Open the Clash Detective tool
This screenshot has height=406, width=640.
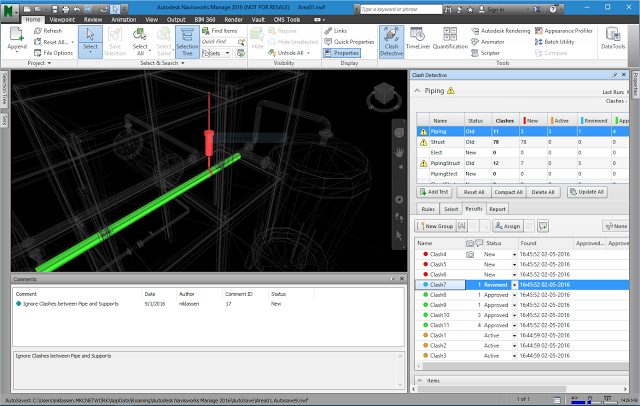click(391, 42)
